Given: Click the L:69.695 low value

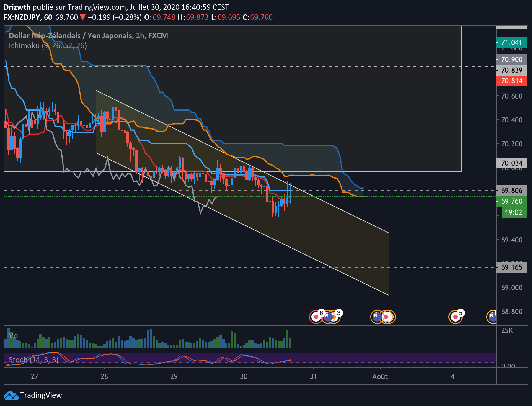Looking at the screenshot, I should pyautogui.click(x=226, y=17).
